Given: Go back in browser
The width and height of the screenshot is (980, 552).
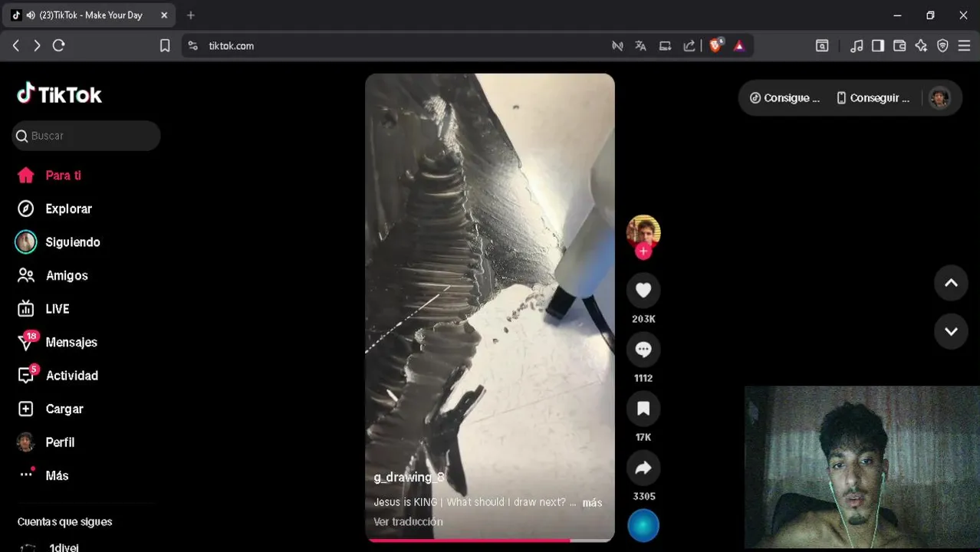Looking at the screenshot, I should tap(16, 46).
